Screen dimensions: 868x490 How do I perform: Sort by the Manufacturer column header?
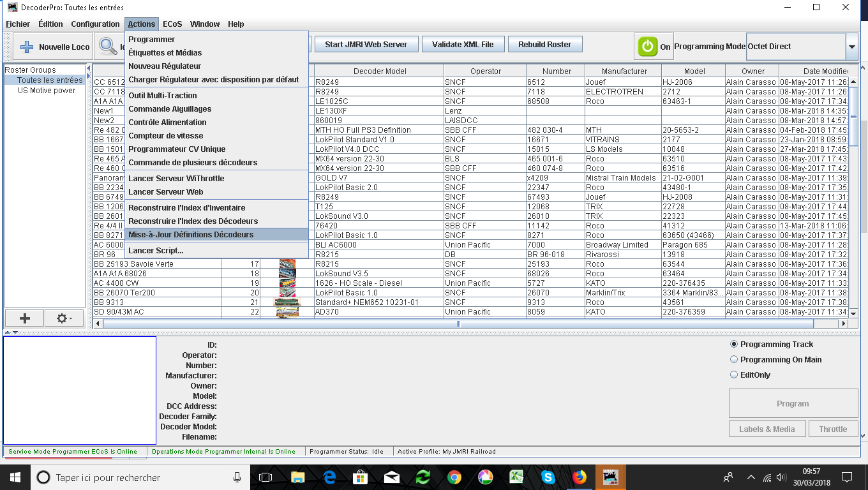pos(624,71)
